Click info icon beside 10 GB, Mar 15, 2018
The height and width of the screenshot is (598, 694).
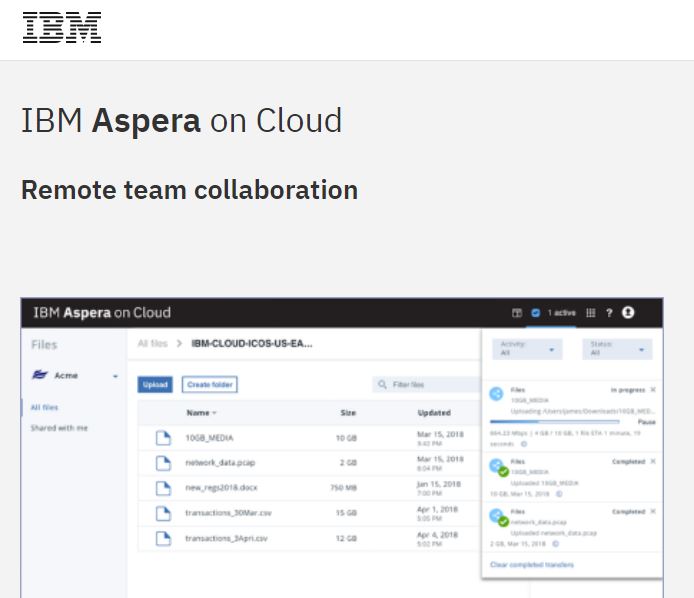pyautogui.click(x=559, y=494)
